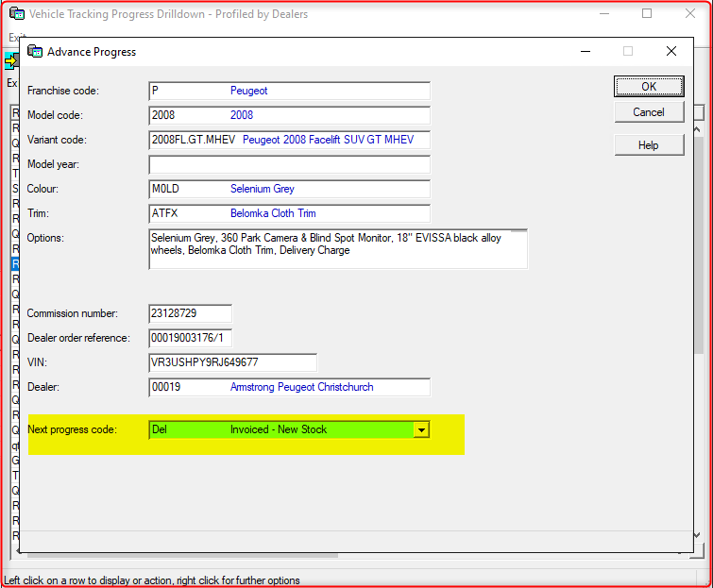713x588 pixels.
Task: Open the Exit menu in Drilldown window
Action: pyautogui.click(x=17, y=37)
